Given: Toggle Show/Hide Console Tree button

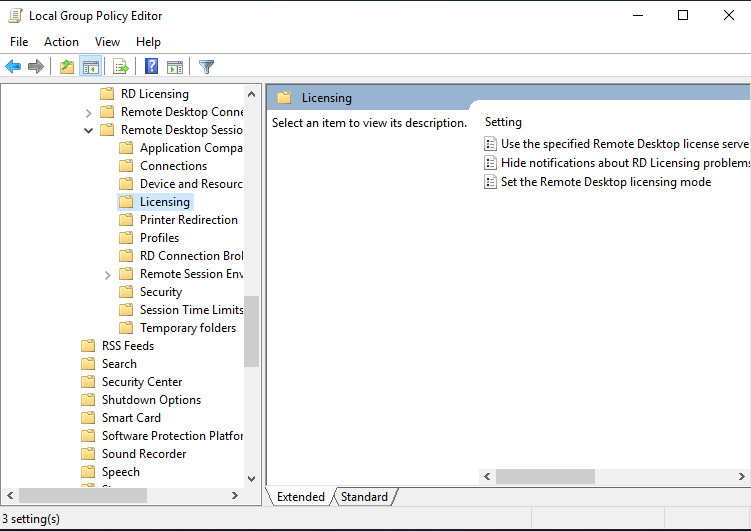Looking at the screenshot, I should tap(91, 67).
